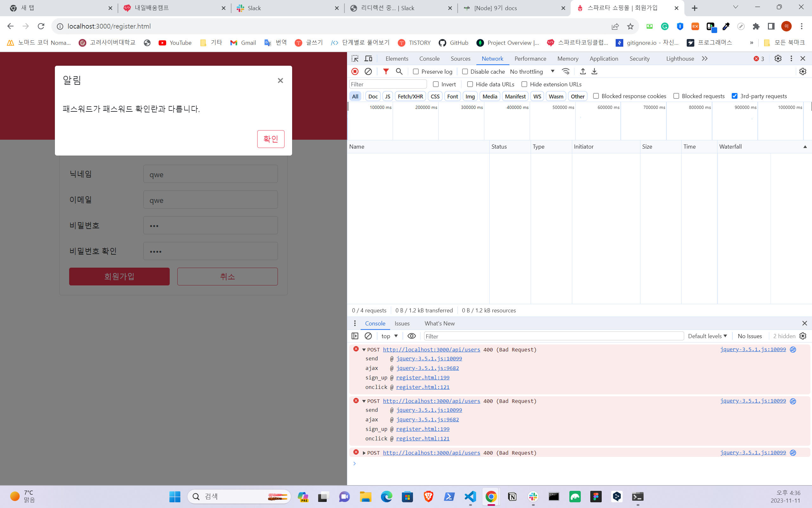Open the GitHub bookmark
The image size is (812, 508).
point(453,43)
